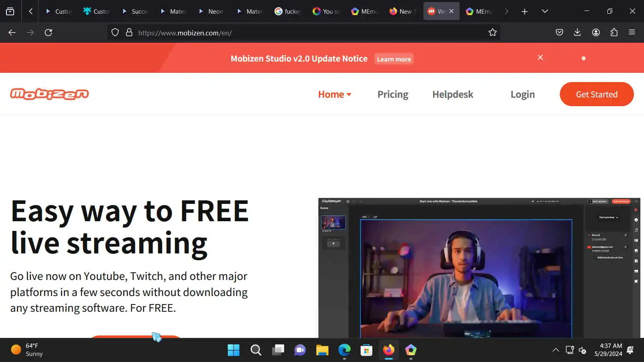Click the Get Started button

point(597,94)
